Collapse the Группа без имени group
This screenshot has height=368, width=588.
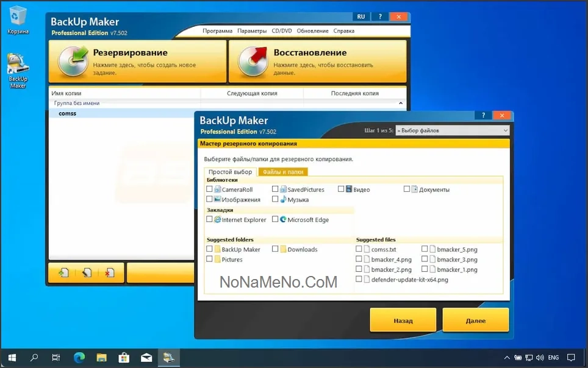click(401, 104)
